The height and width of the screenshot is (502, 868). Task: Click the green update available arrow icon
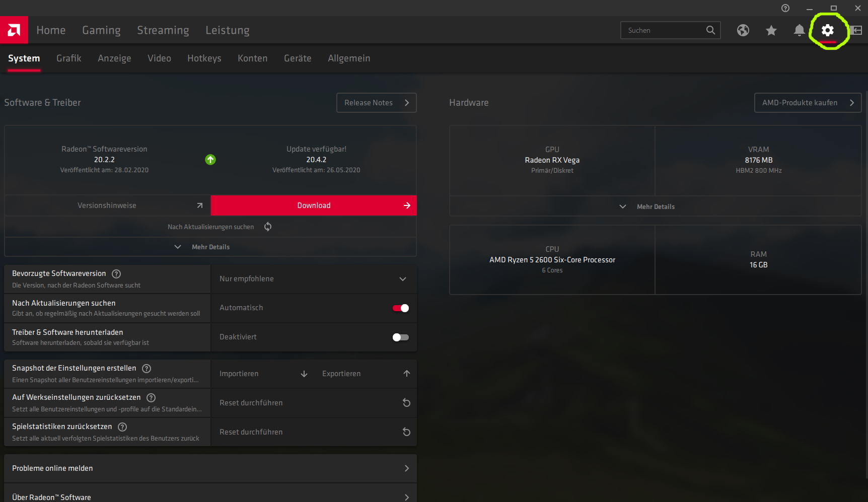tap(210, 160)
